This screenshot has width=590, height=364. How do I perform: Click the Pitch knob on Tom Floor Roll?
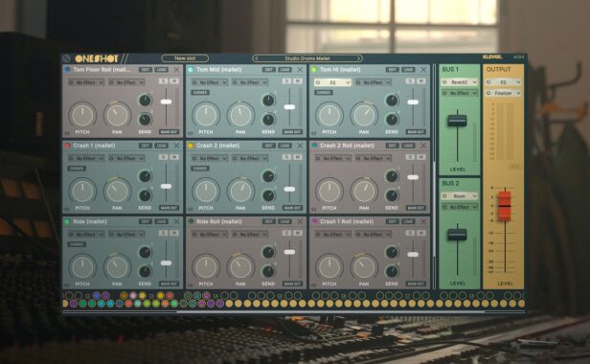(82, 115)
